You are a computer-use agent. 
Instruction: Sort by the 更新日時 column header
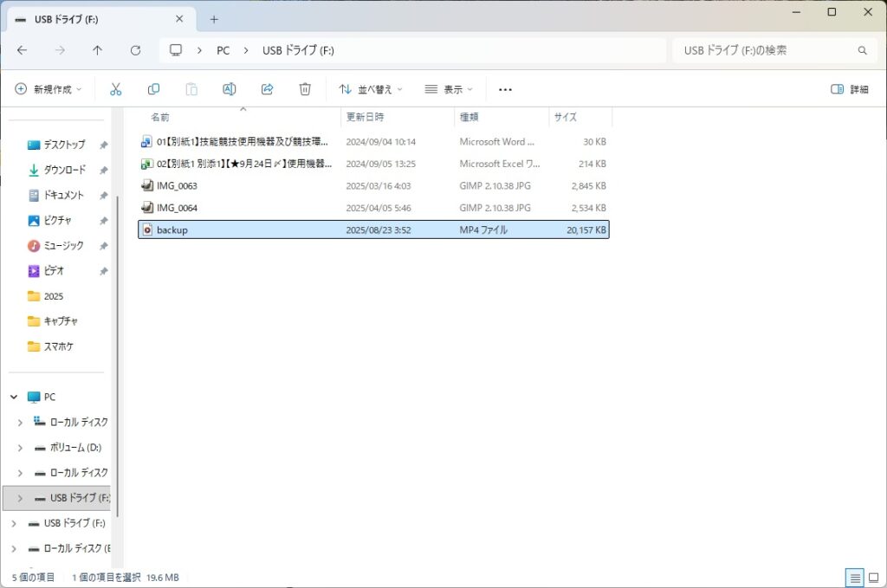[365, 117]
